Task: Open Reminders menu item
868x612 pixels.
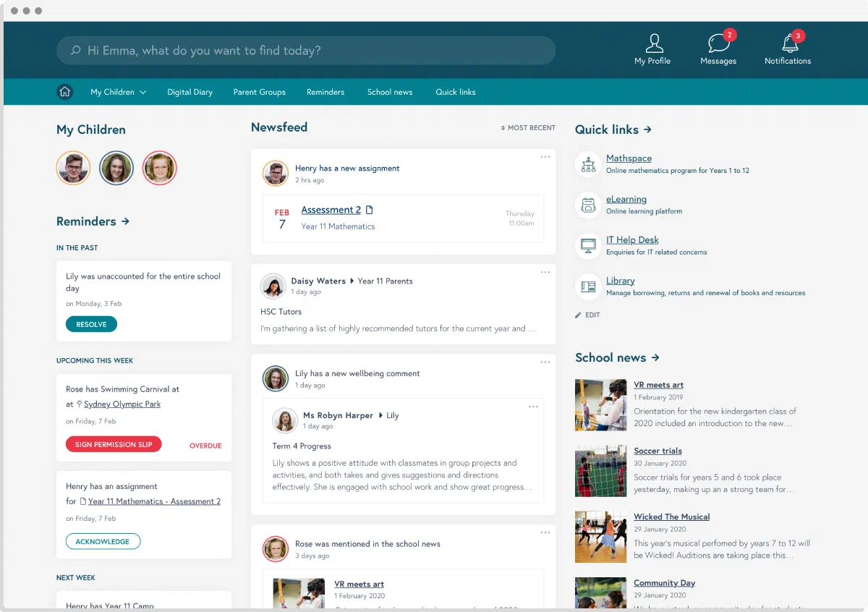Action: pos(325,92)
